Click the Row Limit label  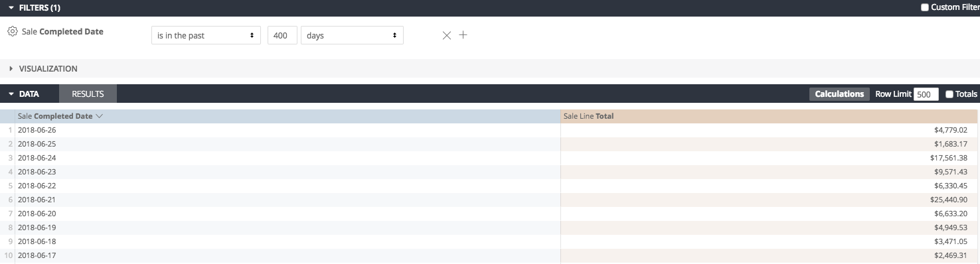coord(893,94)
